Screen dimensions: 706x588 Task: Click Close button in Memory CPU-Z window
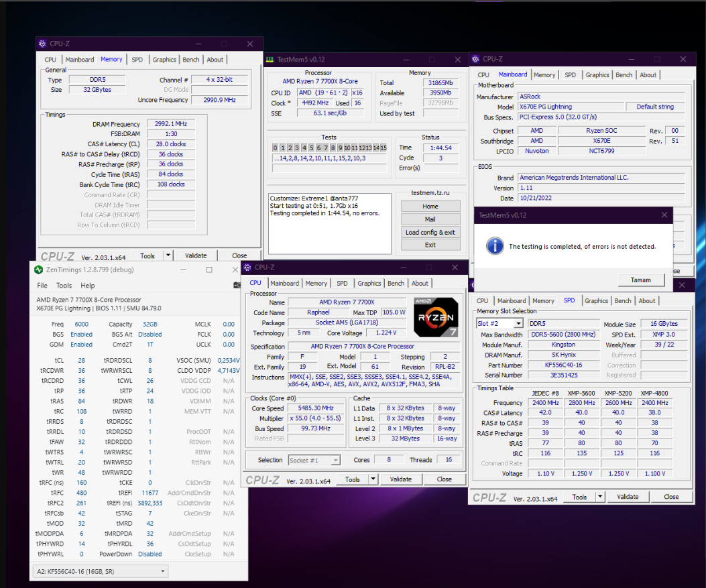(x=239, y=255)
